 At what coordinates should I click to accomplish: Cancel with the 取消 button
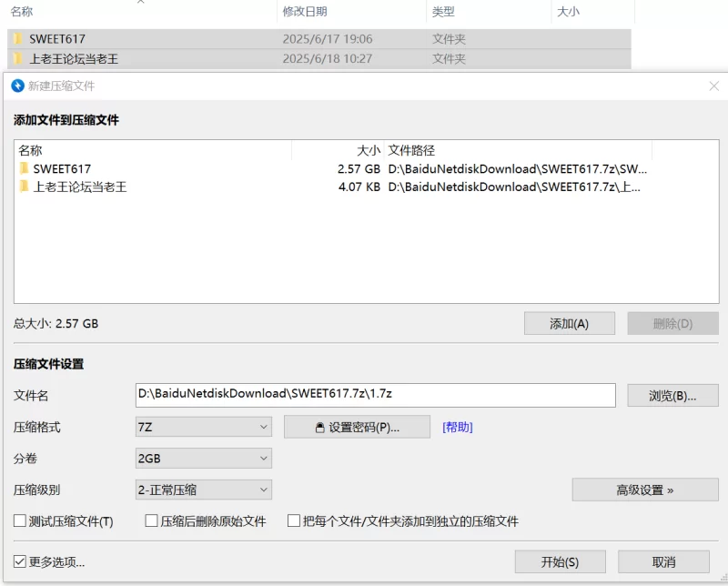pyautogui.click(x=663, y=561)
